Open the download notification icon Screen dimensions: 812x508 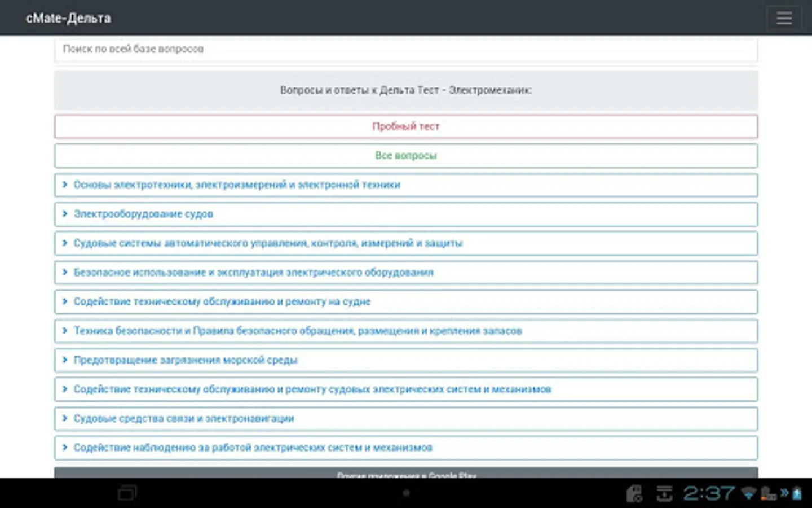coord(664,493)
